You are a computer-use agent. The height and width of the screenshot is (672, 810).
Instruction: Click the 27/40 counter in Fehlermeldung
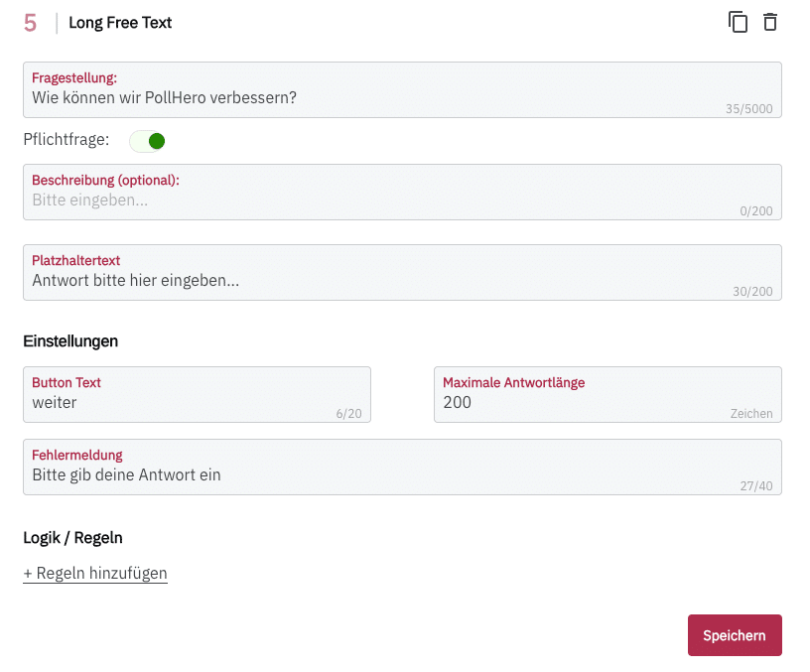pyautogui.click(x=756, y=486)
